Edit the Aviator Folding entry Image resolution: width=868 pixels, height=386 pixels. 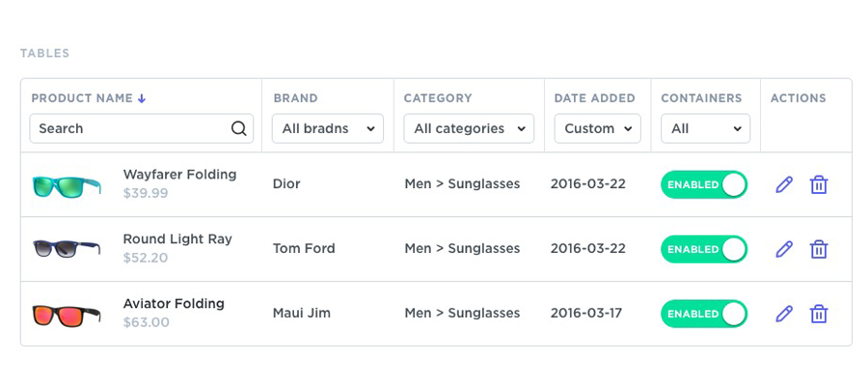pyautogui.click(x=784, y=314)
